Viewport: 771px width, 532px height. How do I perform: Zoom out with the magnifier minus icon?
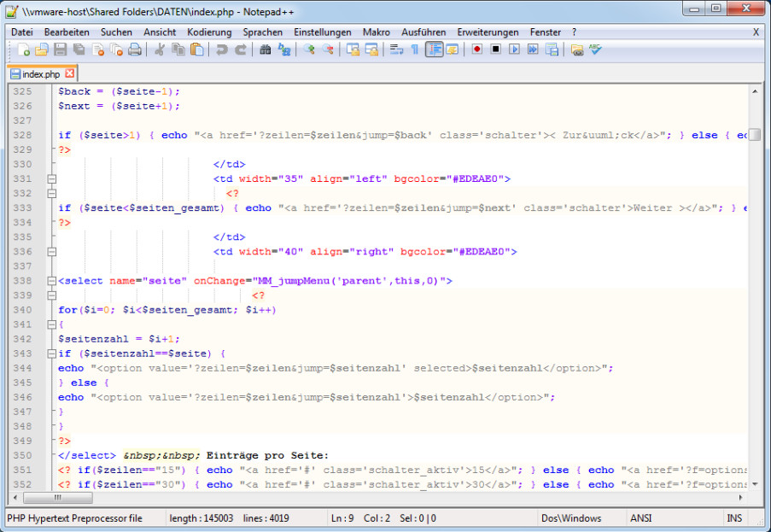coord(328,50)
